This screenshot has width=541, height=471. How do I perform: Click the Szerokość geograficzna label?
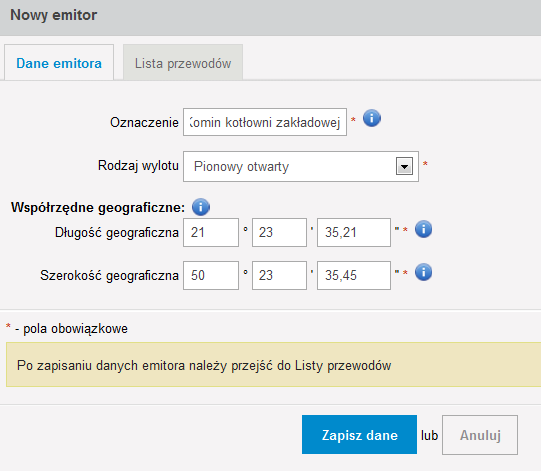pos(109,276)
